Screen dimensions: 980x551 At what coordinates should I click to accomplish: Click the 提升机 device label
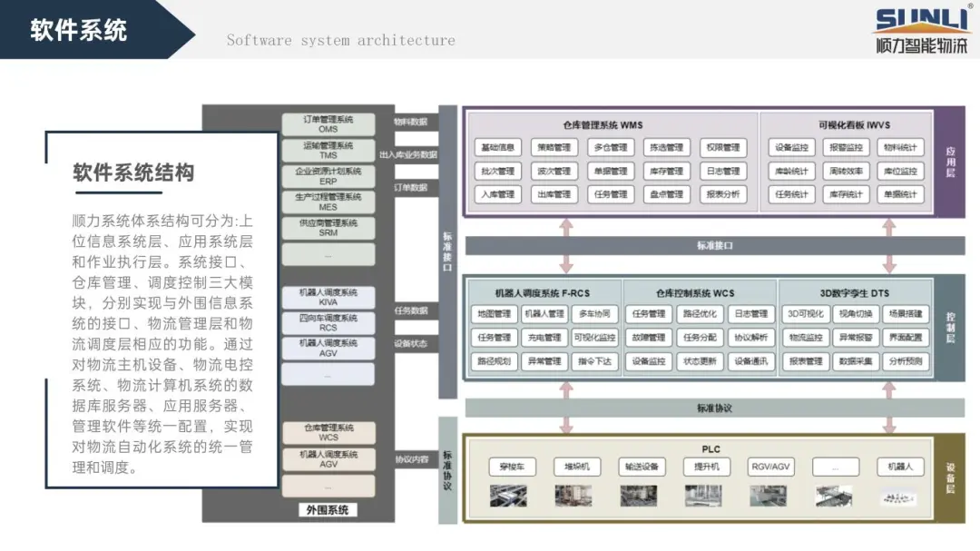(707, 467)
